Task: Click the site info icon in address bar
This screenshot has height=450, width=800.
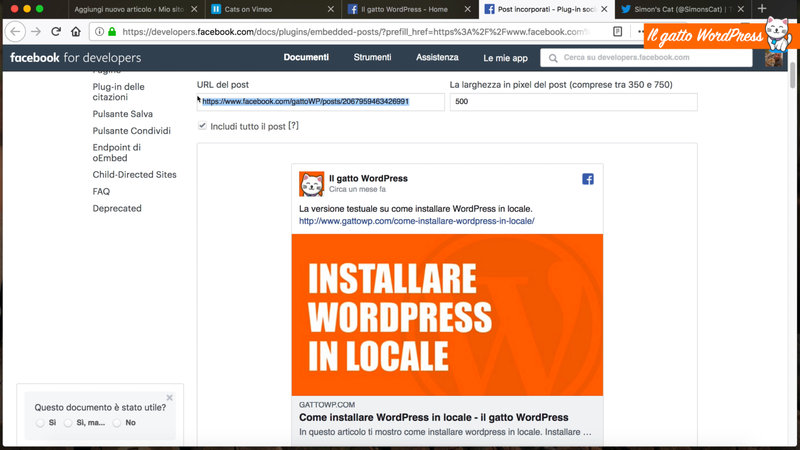Action: pyautogui.click(x=99, y=32)
